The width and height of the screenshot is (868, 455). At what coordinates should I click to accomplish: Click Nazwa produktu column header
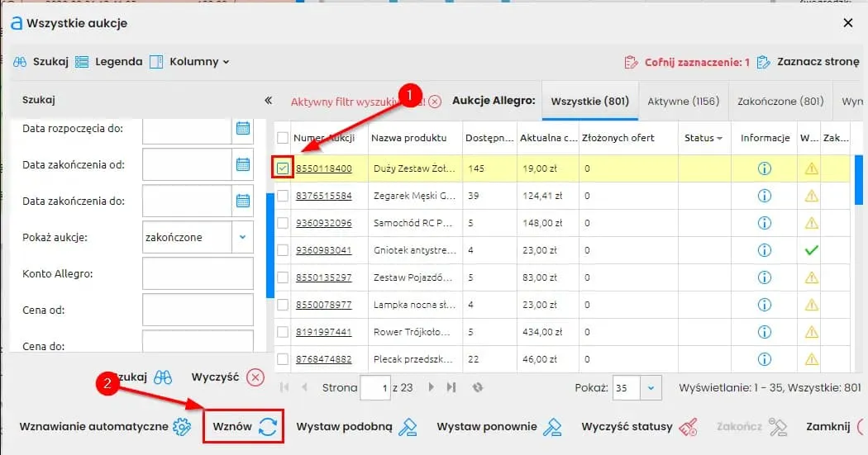coord(408,138)
